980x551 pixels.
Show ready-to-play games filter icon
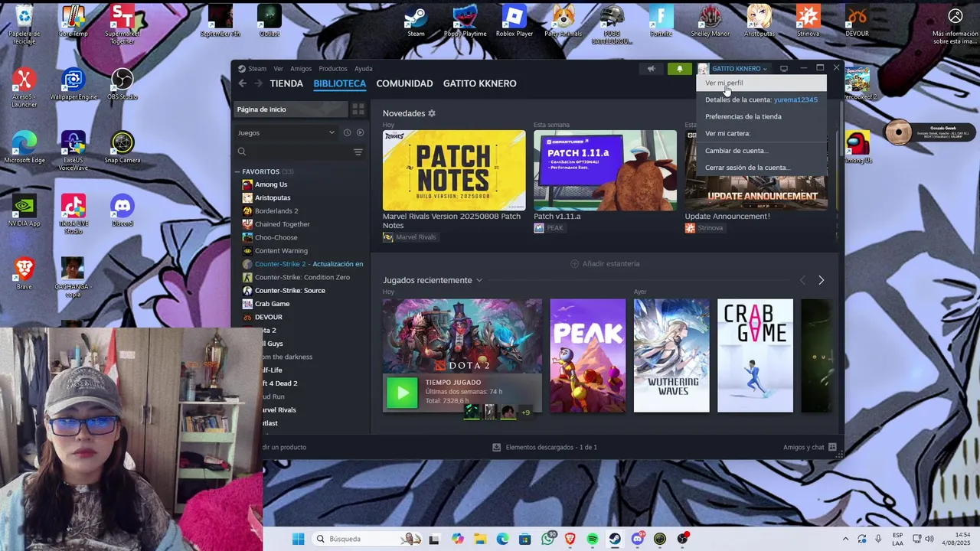(360, 132)
